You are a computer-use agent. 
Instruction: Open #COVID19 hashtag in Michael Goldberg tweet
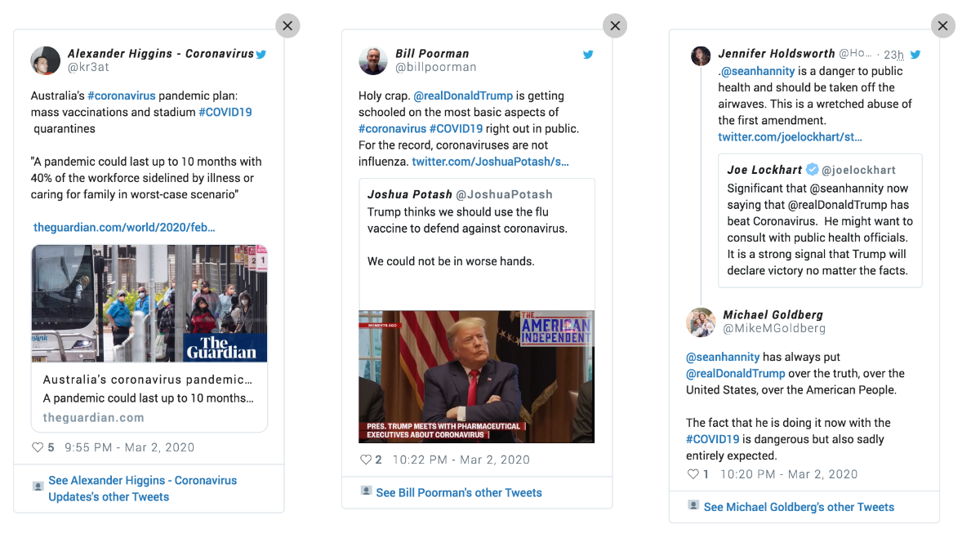[713, 439]
